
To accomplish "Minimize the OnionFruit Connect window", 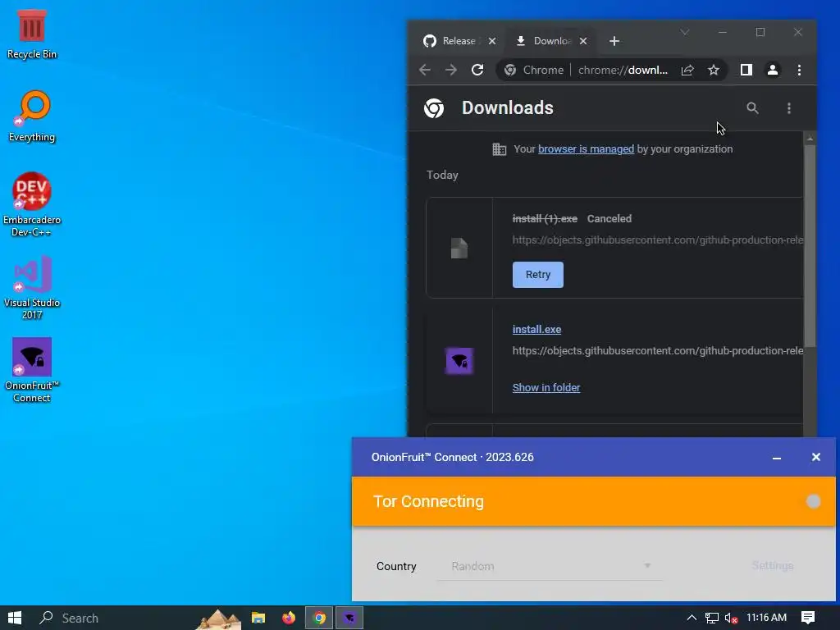I will pyautogui.click(x=776, y=458).
